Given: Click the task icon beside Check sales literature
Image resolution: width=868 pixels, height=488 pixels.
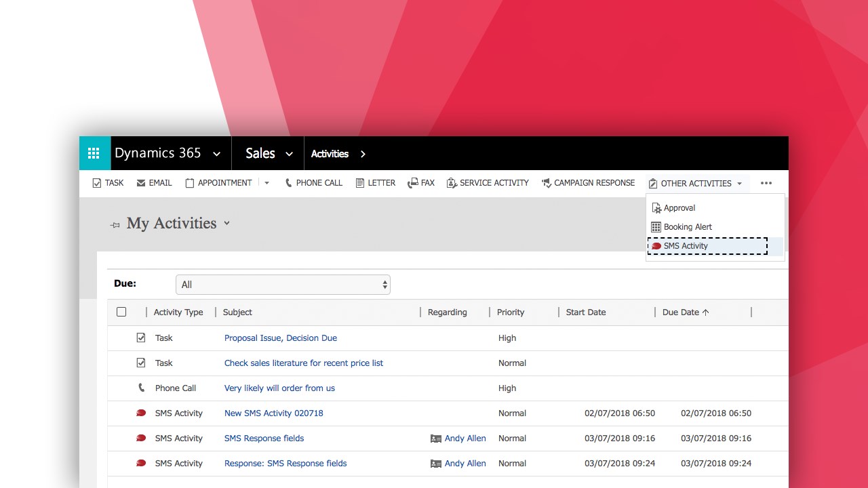Looking at the screenshot, I should (141, 363).
